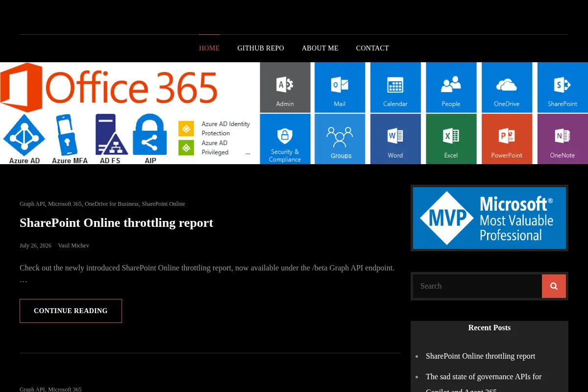Click the Security & Compliance shield icon
The width and height of the screenshot is (588, 392).
pos(285,135)
